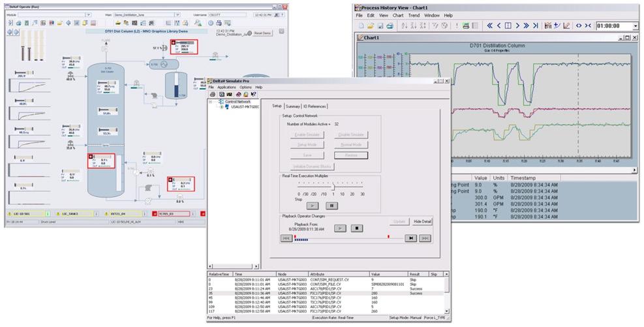Click previous display arrow in DeltaV Operate
The height and width of the screenshot is (327, 644).
(9, 32)
